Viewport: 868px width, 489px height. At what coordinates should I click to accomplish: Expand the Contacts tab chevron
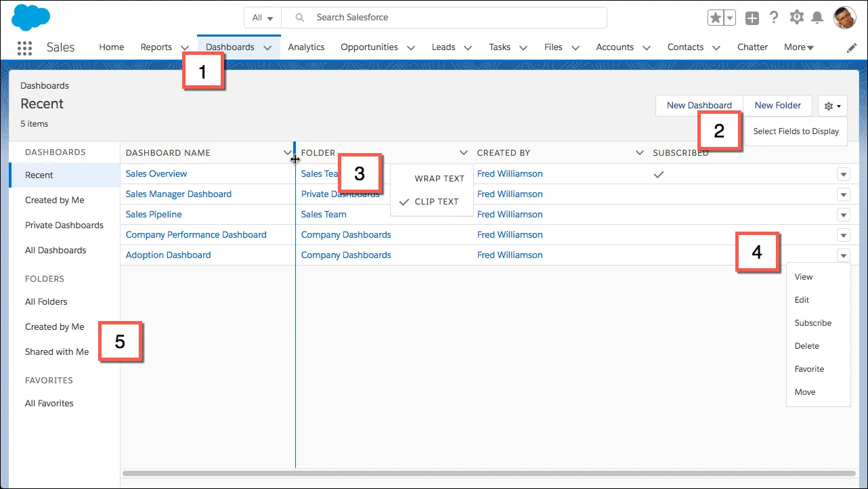coord(716,48)
